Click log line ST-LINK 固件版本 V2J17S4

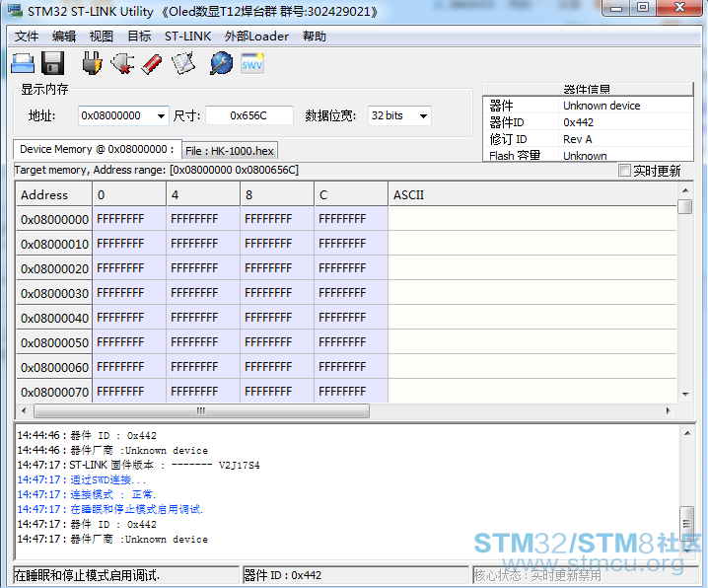[x=138, y=465]
